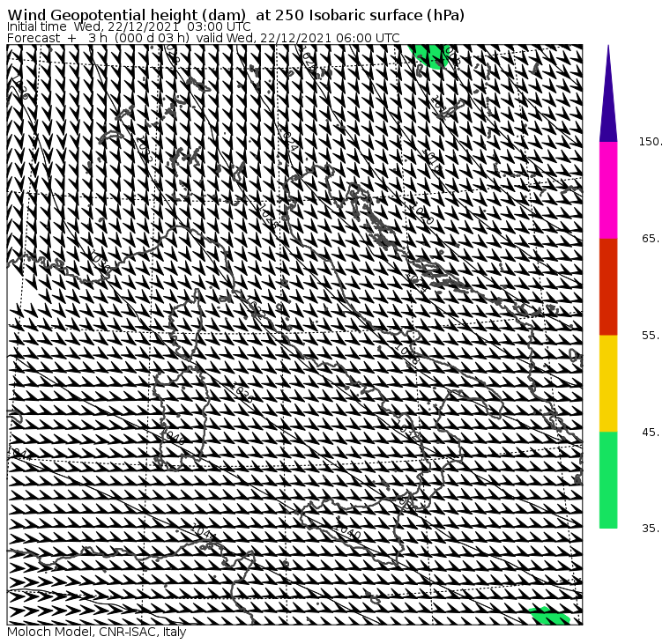The image size is (670, 644).
Task: Click the Forecast valid time line
Action: [204, 38]
